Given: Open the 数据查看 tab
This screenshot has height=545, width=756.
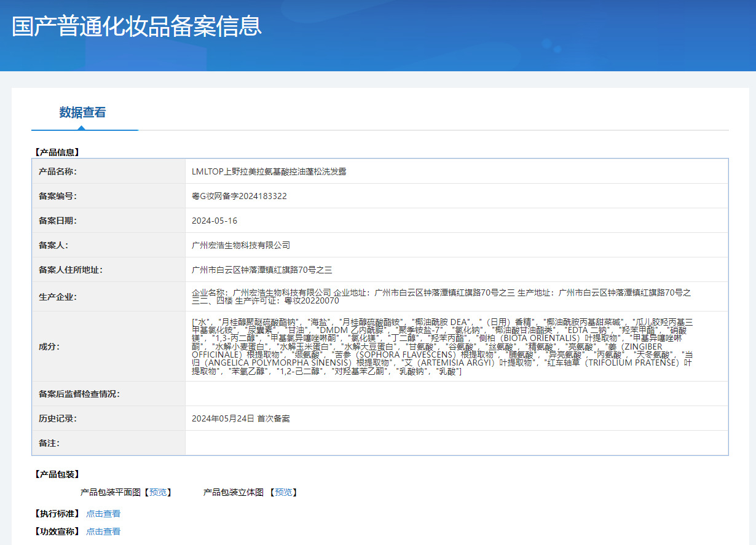Looking at the screenshot, I should pos(82,112).
